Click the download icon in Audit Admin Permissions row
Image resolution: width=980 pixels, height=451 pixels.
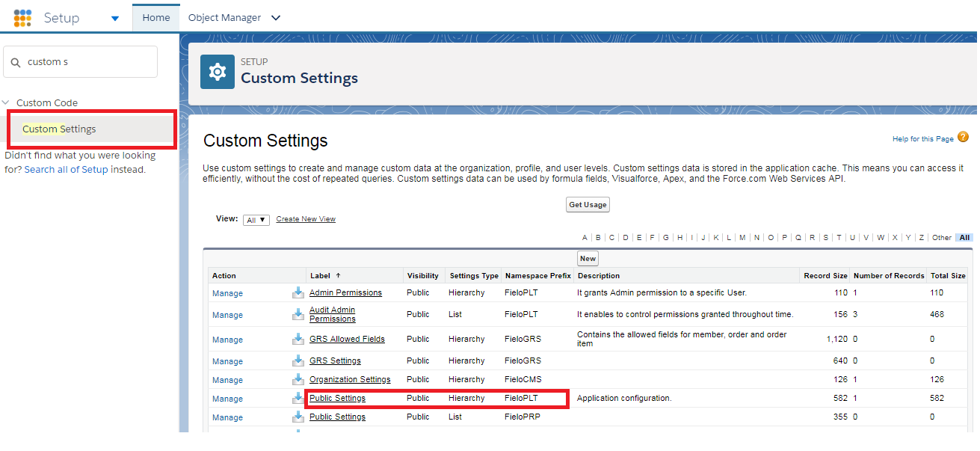298,314
